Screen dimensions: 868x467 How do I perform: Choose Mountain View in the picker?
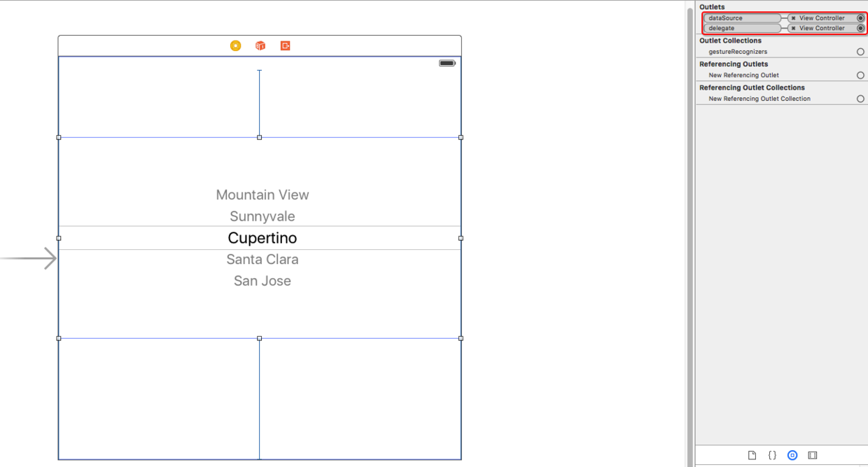point(262,195)
